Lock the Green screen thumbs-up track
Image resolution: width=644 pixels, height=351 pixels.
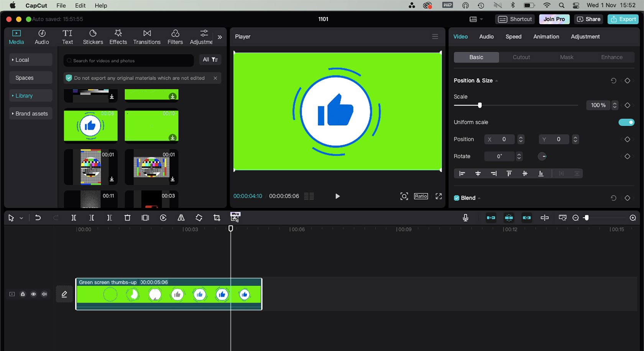23,294
